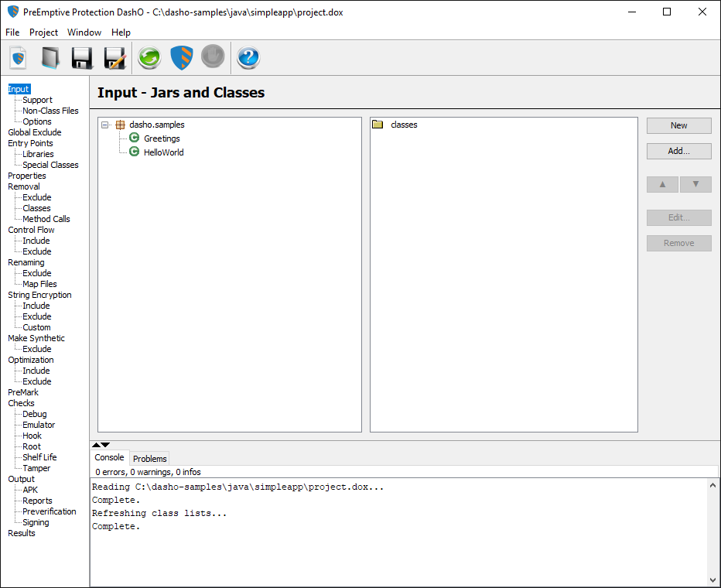Open help with the blue question mark icon
The width and height of the screenshot is (721, 588).
(x=248, y=58)
